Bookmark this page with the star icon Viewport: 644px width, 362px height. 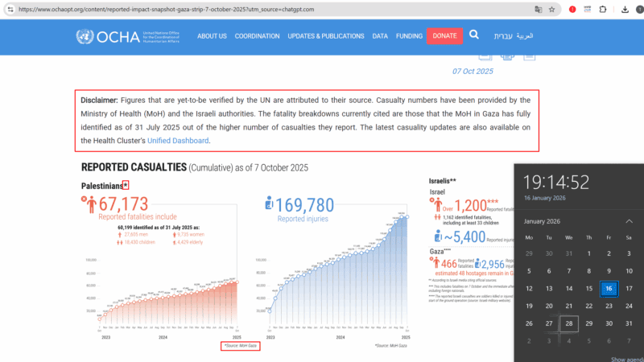coord(552,10)
